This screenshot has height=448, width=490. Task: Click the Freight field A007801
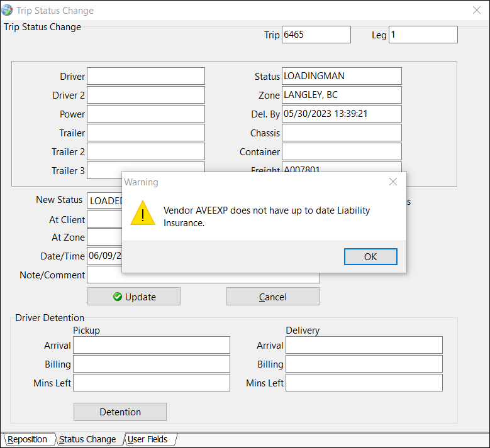[342, 167]
